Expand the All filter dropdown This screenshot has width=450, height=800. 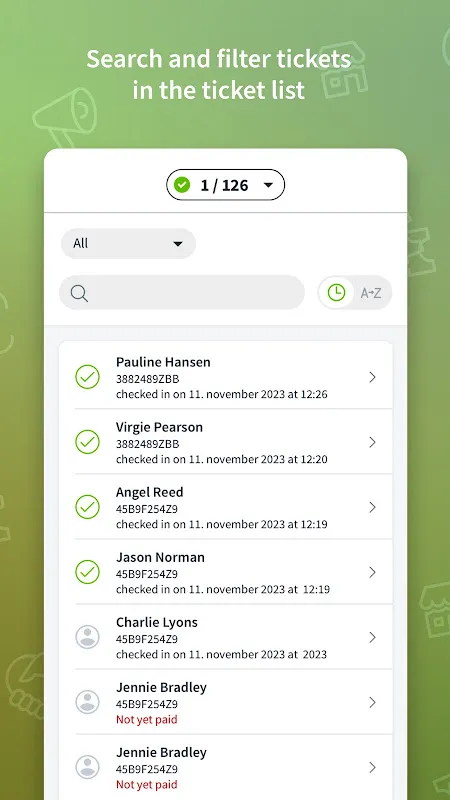tap(128, 243)
